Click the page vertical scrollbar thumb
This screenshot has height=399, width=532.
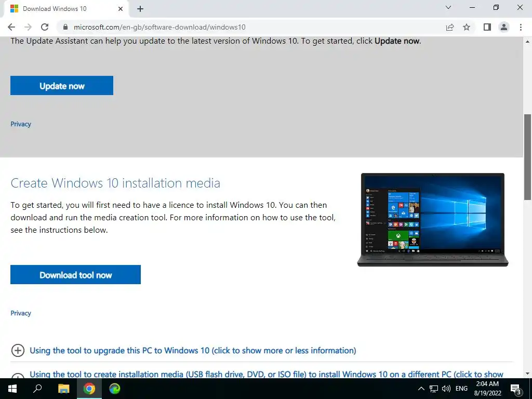coord(527,157)
